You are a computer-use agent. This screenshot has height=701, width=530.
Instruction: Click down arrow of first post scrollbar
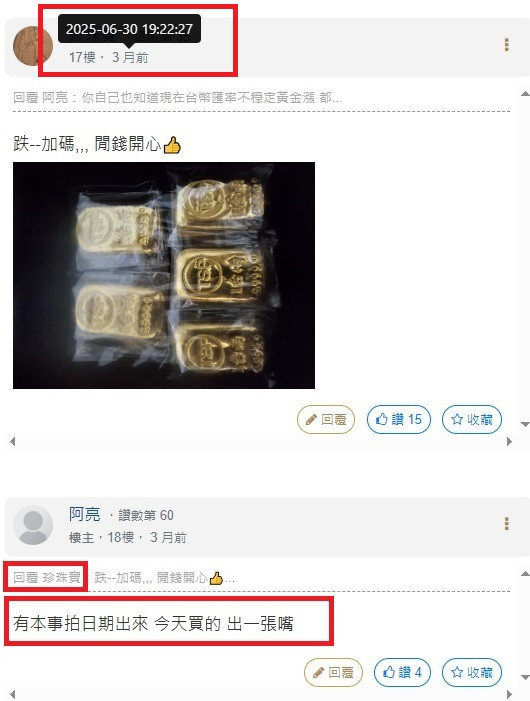pos(526,424)
